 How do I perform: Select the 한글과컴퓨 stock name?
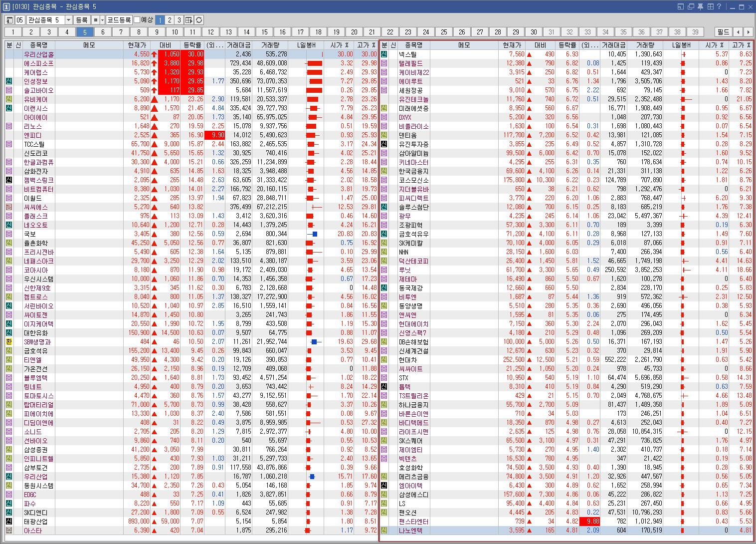click(39, 162)
